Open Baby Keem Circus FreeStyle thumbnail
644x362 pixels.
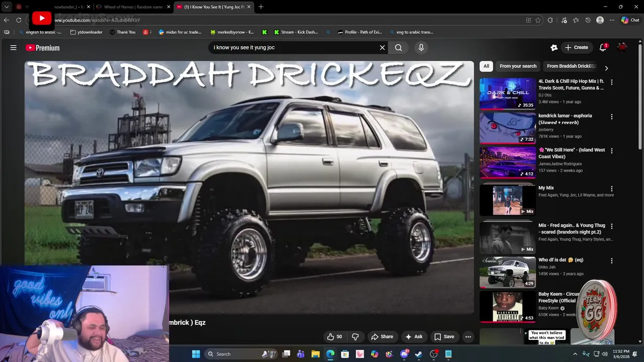point(507,307)
